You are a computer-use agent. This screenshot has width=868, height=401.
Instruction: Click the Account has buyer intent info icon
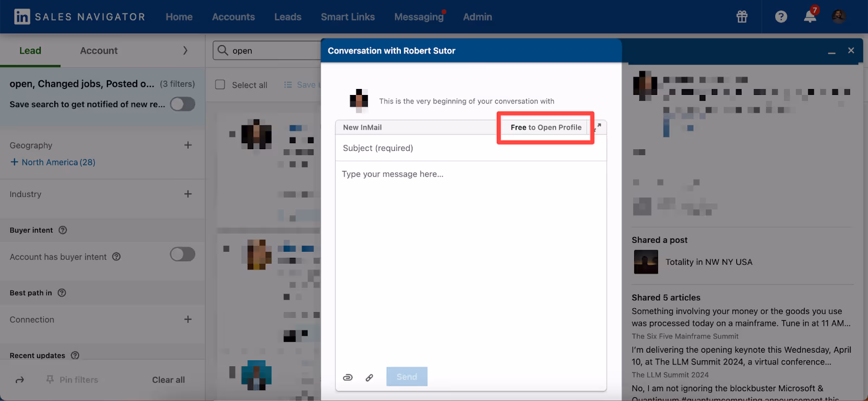coord(116,257)
